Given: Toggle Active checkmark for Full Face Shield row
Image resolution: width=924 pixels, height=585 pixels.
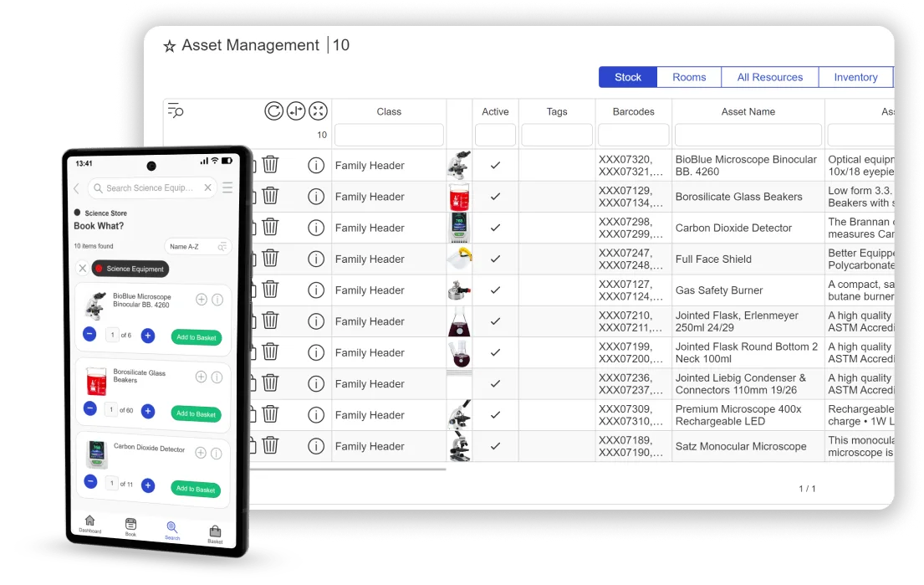Looking at the screenshot, I should click(x=495, y=259).
